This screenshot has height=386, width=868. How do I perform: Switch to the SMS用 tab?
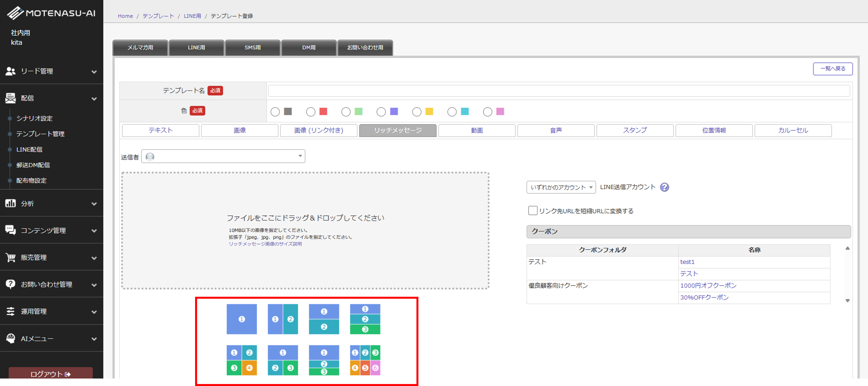(252, 47)
